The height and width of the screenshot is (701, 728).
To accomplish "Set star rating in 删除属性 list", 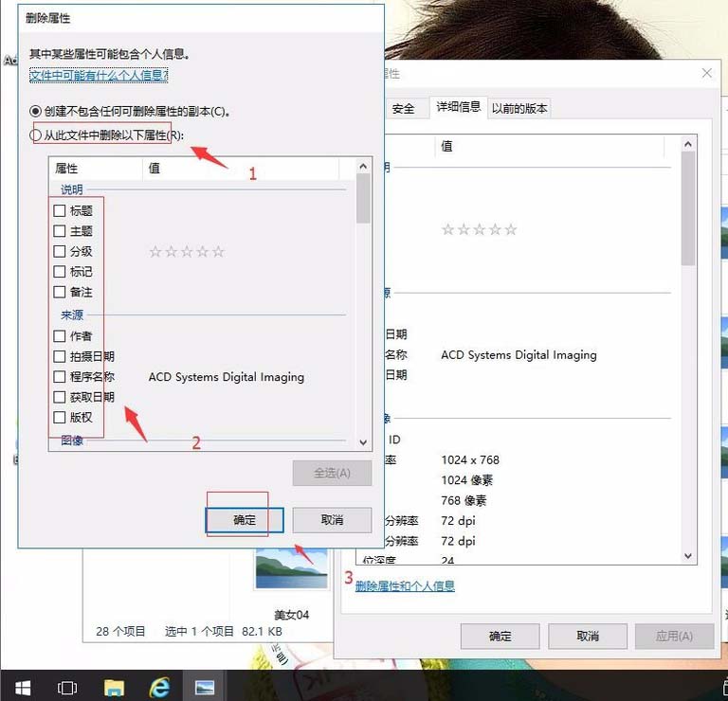I will [x=187, y=252].
